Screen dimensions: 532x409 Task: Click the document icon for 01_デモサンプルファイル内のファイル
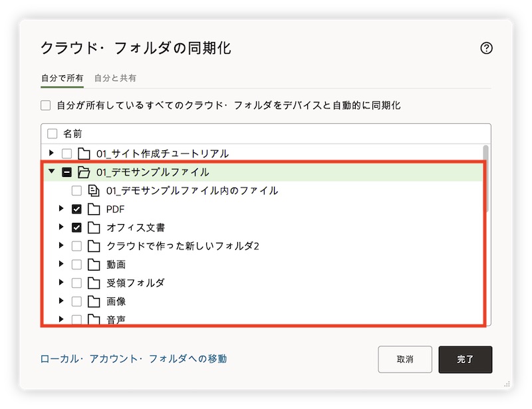pyautogui.click(x=94, y=191)
